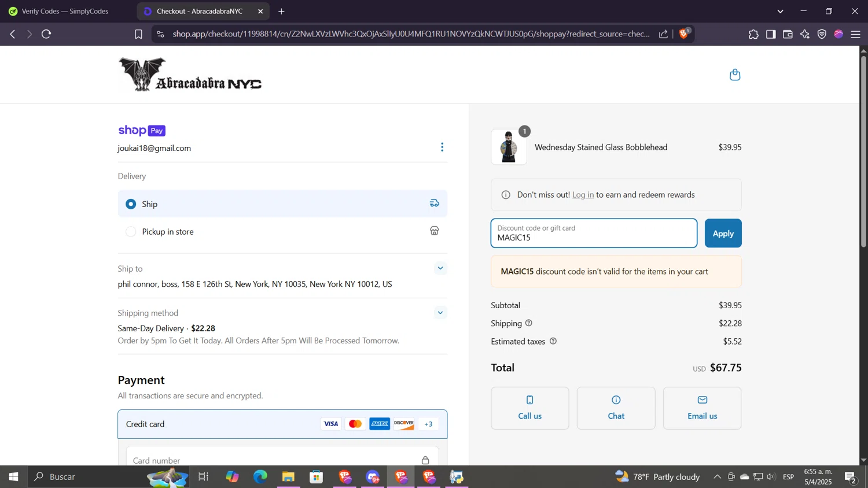Click the Wednesday Bobblehead product thumbnail
This screenshot has width=868, height=488.
pos(509,147)
